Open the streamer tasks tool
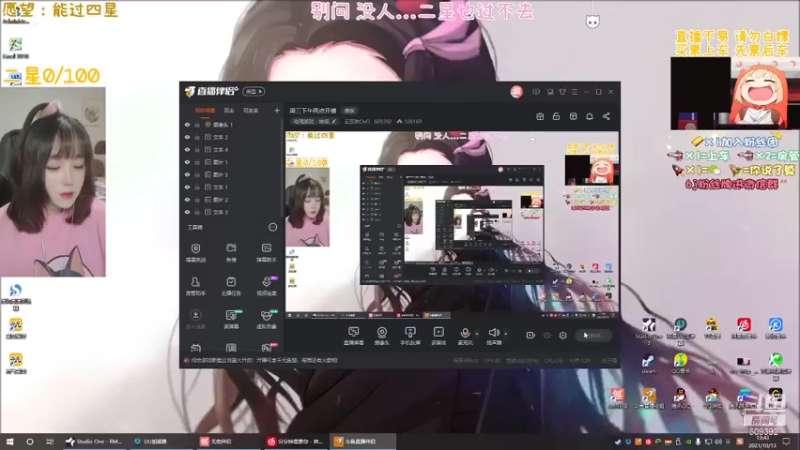The width and height of the screenshot is (800, 450). pos(231,286)
